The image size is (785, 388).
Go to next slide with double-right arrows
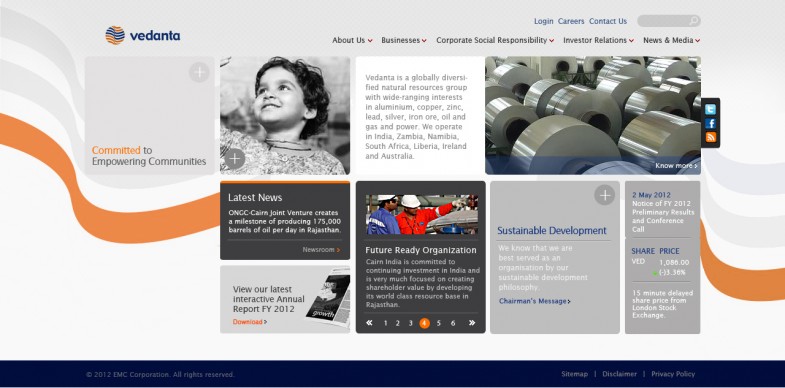472,323
